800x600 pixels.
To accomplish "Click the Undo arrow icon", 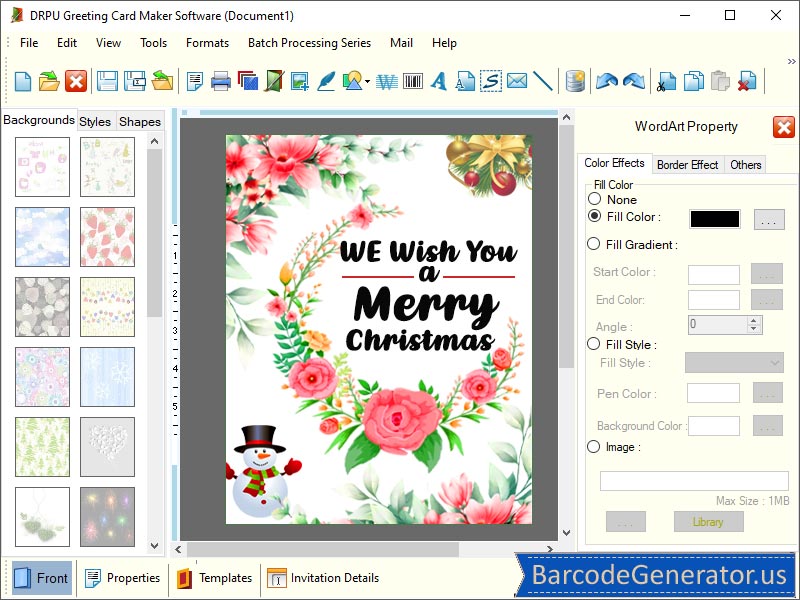I will pyautogui.click(x=607, y=81).
